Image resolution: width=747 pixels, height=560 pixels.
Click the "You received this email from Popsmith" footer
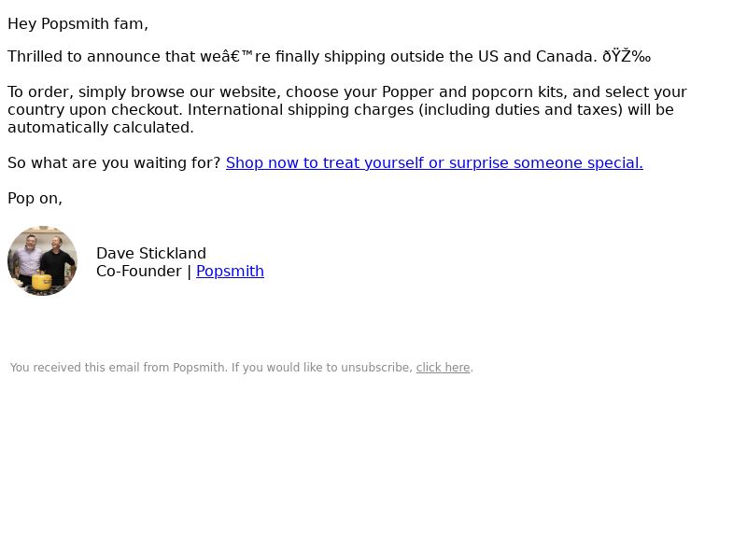pos(119,368)
